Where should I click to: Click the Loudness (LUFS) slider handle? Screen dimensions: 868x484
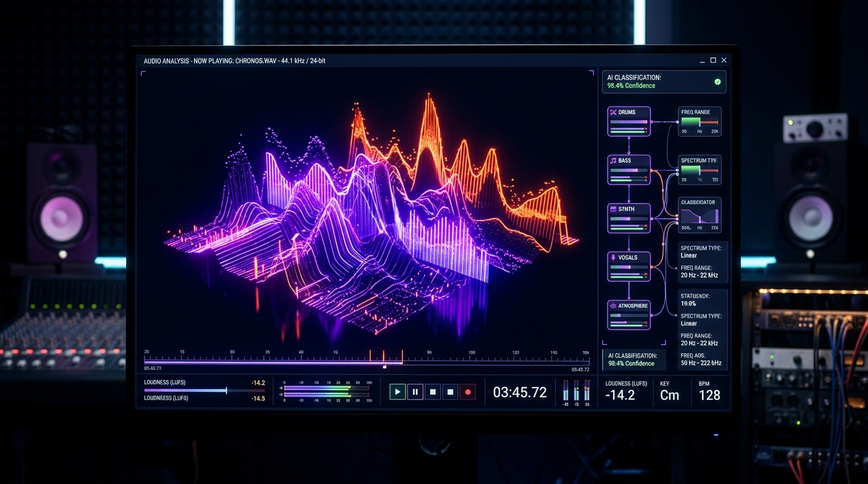click(226, 391)
